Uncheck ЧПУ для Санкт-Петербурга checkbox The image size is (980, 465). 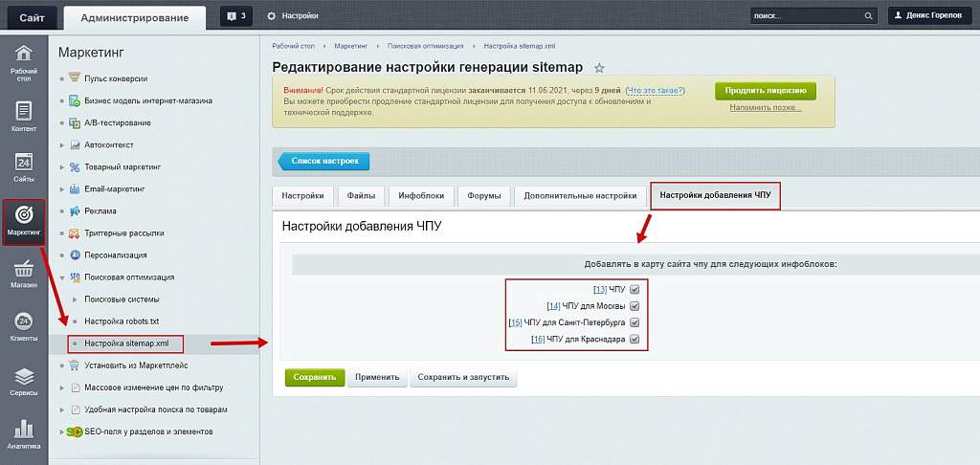point(635,322)
